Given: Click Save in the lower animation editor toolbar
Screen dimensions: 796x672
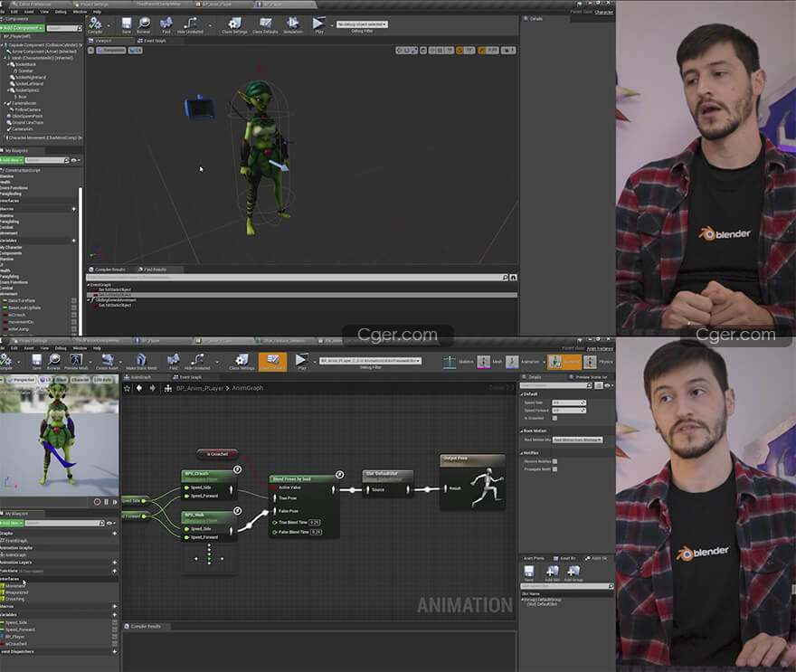Looking at the screenshot, I should (36, 362).
